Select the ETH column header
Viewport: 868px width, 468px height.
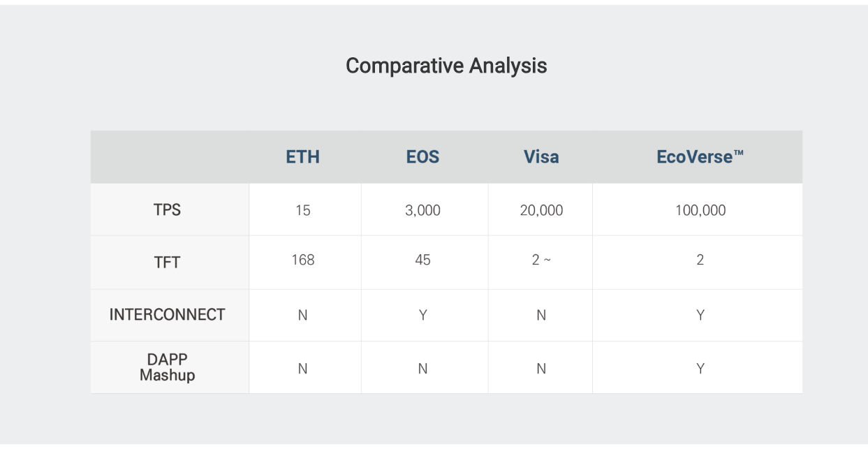[x=303, y=157]
